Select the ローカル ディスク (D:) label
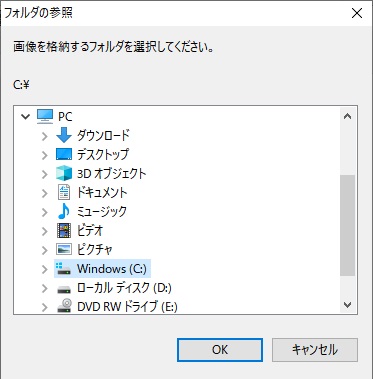This screenshot has height=379, width=373. [x=124, y=288]
